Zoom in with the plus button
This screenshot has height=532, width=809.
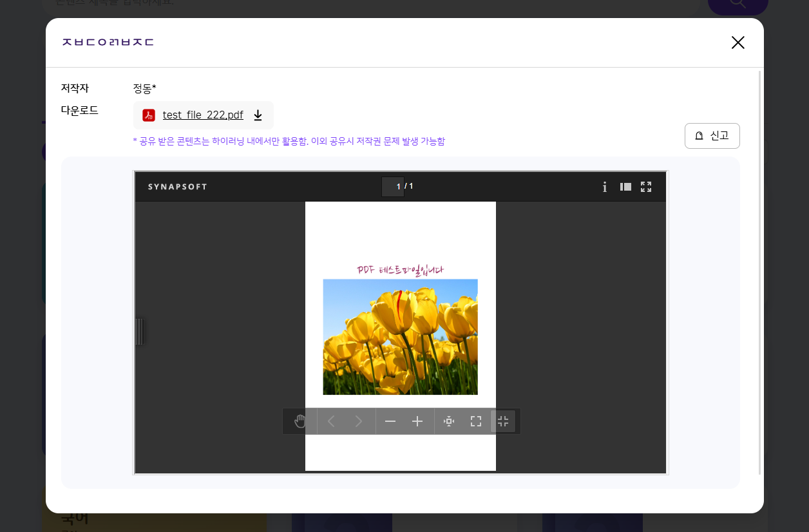point(417,421)
